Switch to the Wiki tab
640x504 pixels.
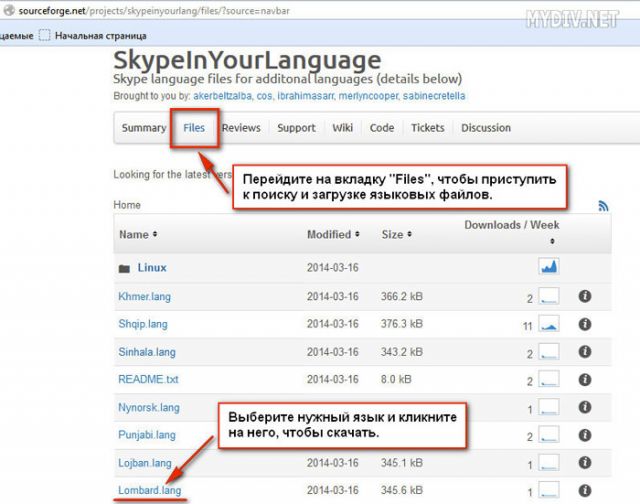coord(342,128)
